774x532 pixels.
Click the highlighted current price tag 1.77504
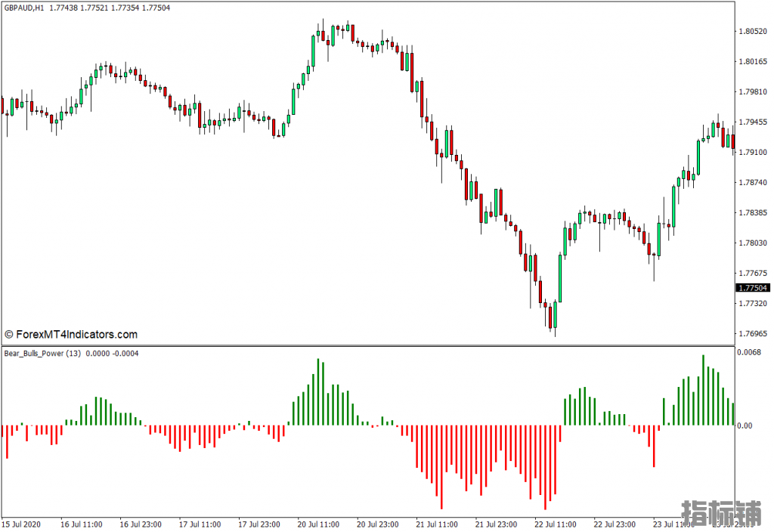coord(752,288)
